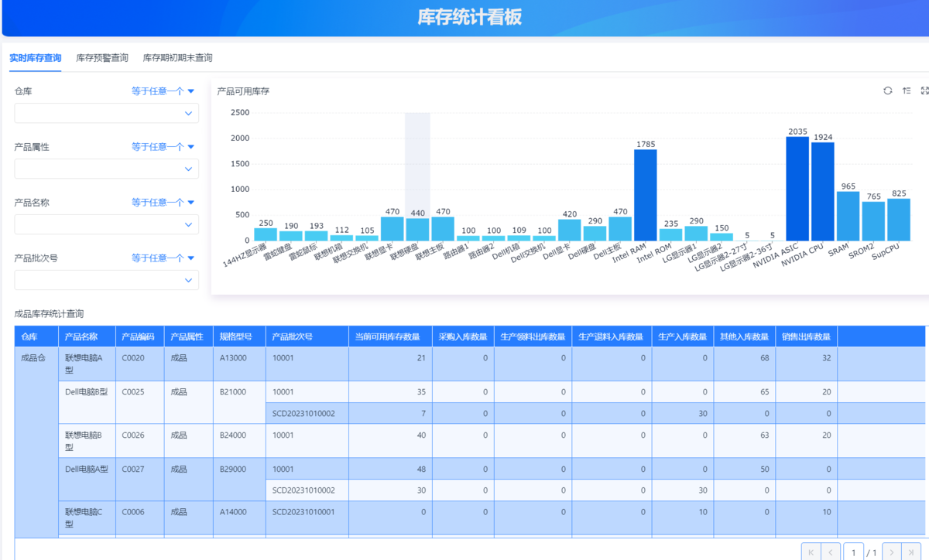The width and height of the screenshot is (929, 560).
Task: Open the 产品属性 filter dropdown box
Action: (x=106, y=169)
